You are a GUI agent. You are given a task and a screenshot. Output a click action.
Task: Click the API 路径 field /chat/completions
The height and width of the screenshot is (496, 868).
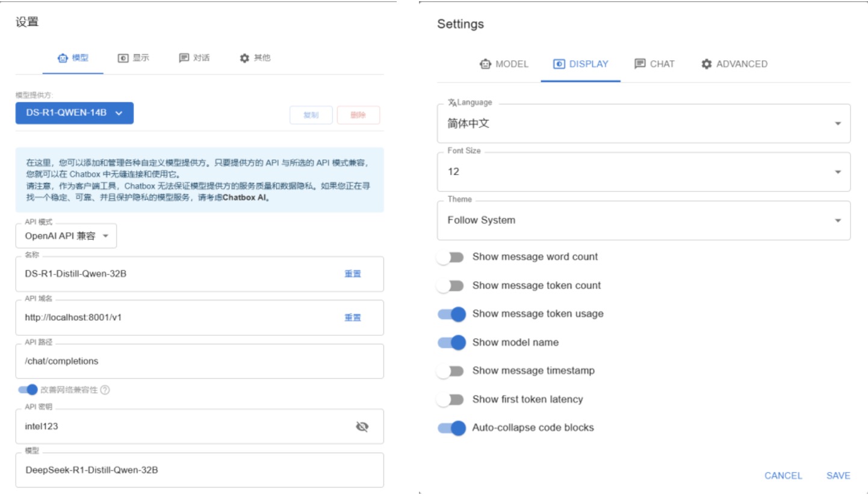[x=200, y=361]
